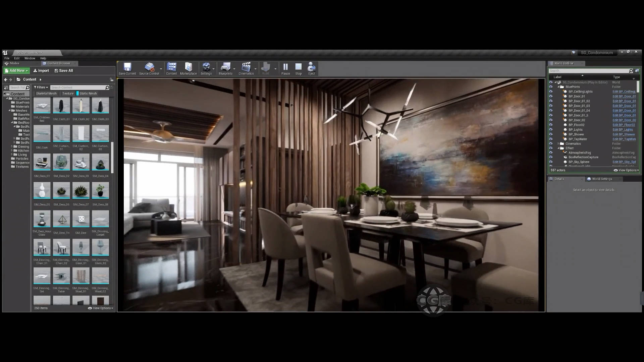Open the Filters dropdown
644x362 pixels.
(41, 87)
